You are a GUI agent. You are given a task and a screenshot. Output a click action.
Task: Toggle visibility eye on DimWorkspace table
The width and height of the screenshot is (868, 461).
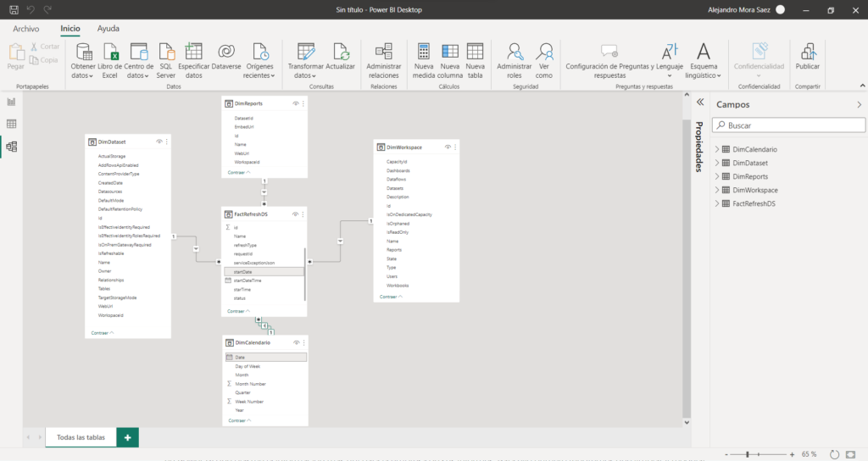448,147
